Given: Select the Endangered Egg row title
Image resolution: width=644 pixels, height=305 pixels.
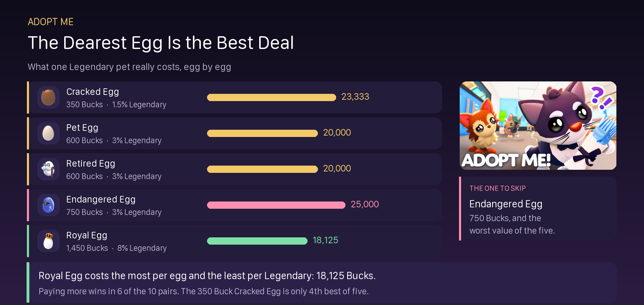Looking at the screenshot, I should [101, 199].
